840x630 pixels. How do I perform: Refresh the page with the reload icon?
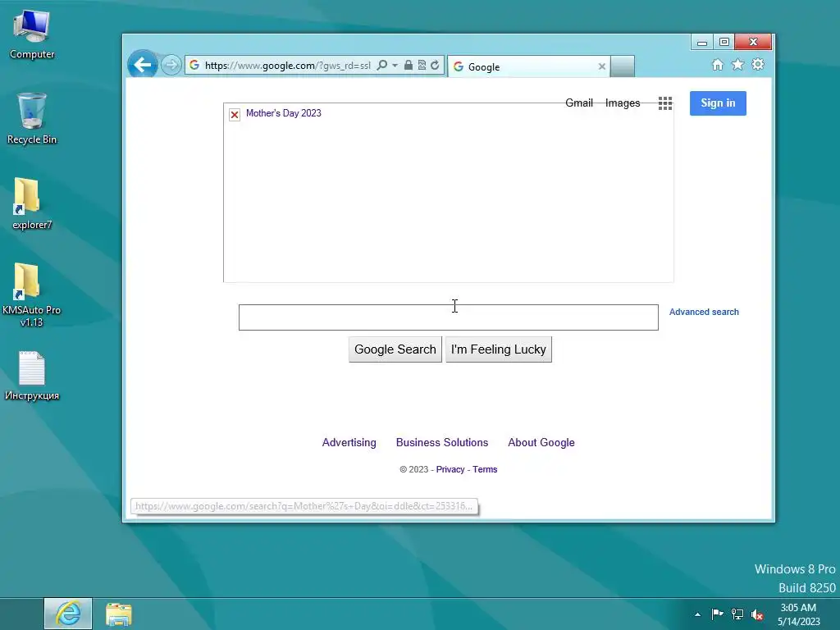(x=435, y=66)
